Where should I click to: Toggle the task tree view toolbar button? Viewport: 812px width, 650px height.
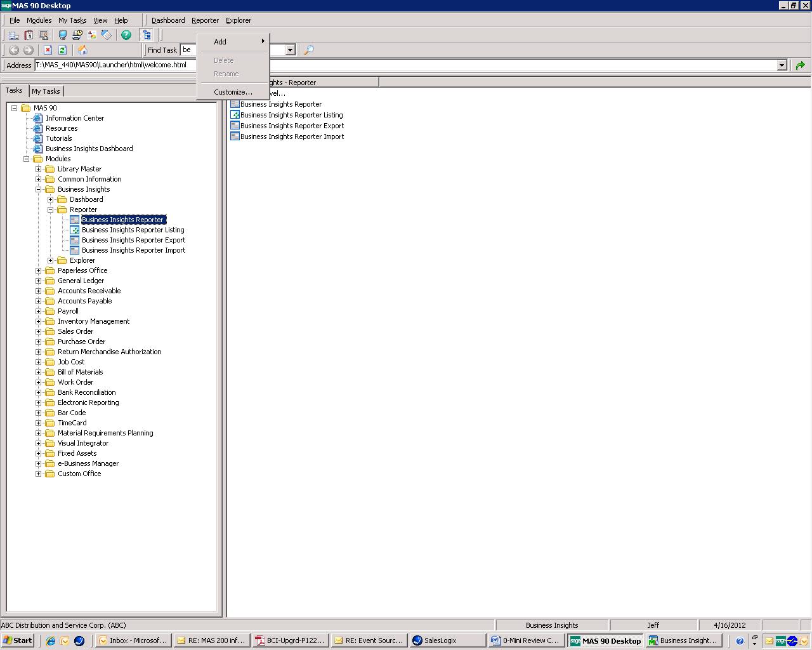(147, 35)
